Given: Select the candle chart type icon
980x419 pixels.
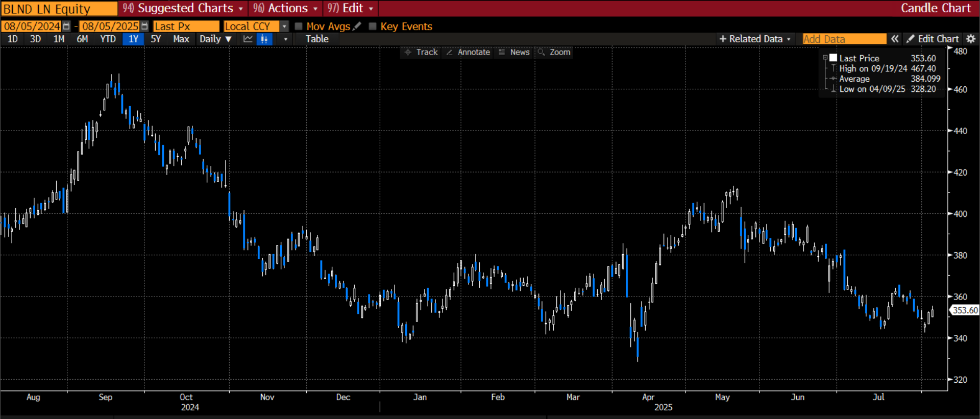Looking at the screenshot, I should coord(264,39).
